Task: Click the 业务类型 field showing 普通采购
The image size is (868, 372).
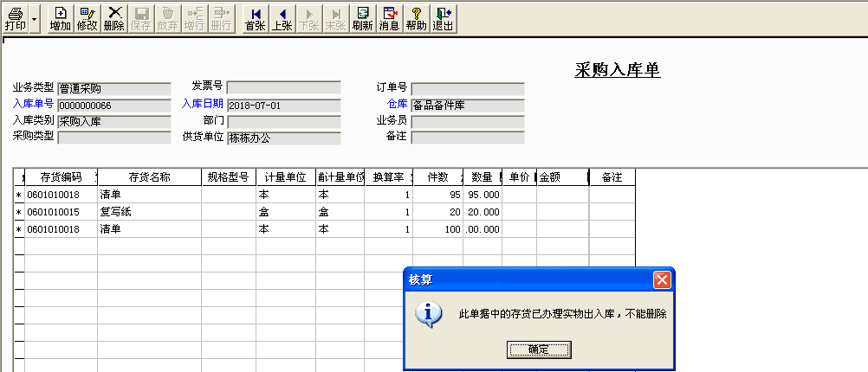Action: (114, 88)
